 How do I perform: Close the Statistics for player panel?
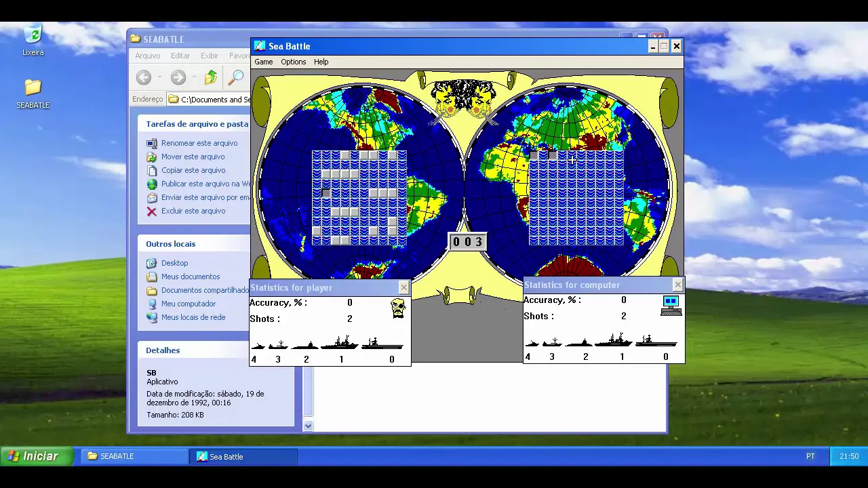[x=403, y=288]
